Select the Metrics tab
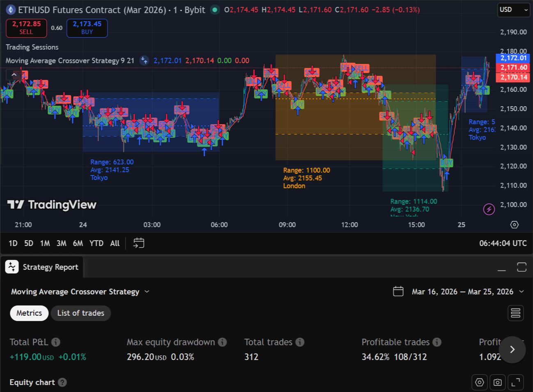533x392 pixels. pyautogui.click(x=29, y=313)
